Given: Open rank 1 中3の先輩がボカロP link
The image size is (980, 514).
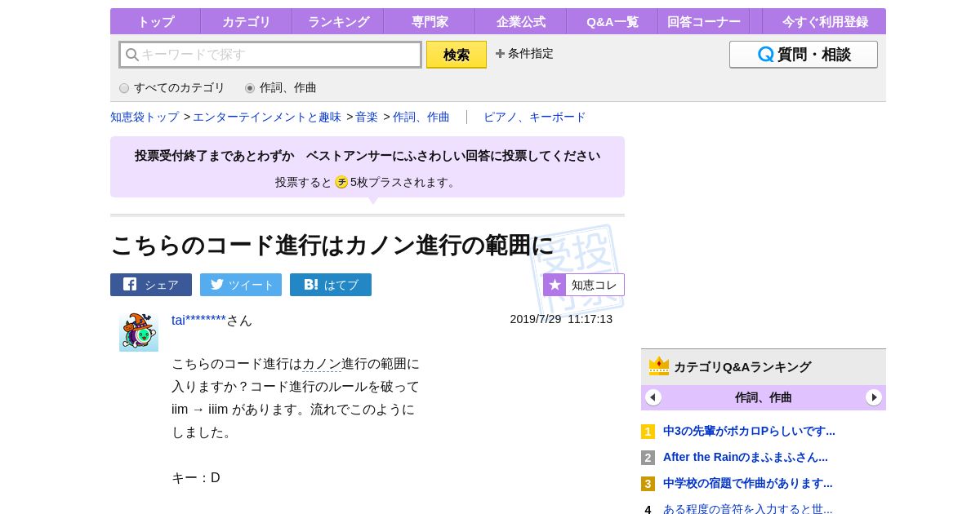Looking at the screenshot, I should click(x=749, y=431).
